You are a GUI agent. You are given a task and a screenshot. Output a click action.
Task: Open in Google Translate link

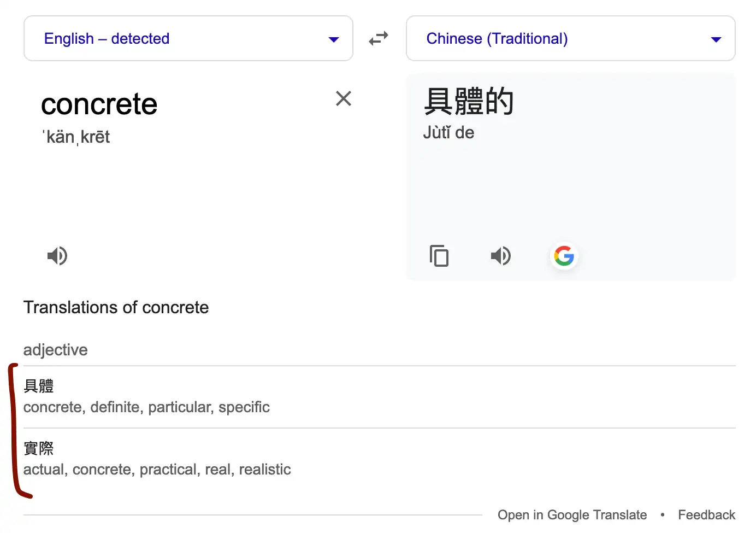coord(572,515)
